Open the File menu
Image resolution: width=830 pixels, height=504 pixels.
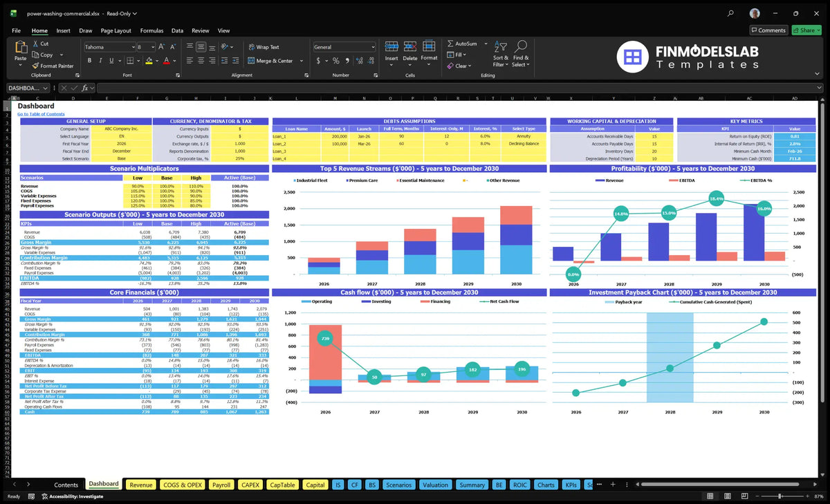16,30
